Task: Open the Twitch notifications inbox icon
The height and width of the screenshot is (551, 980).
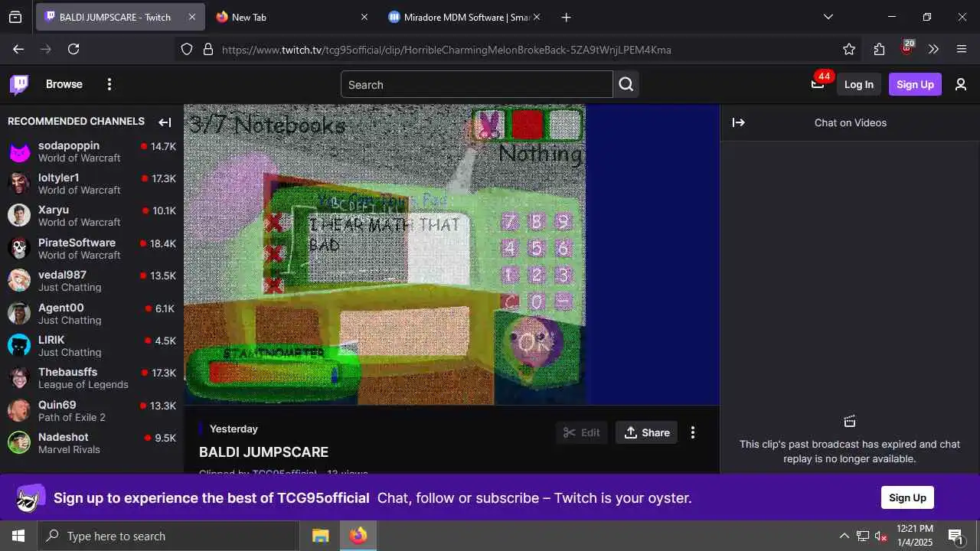Action: point(818,84)
